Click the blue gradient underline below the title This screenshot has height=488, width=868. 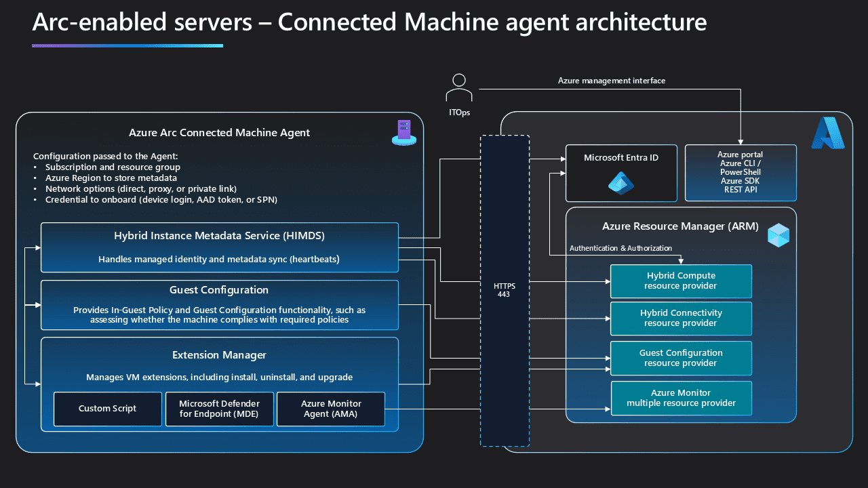[127, 45]
